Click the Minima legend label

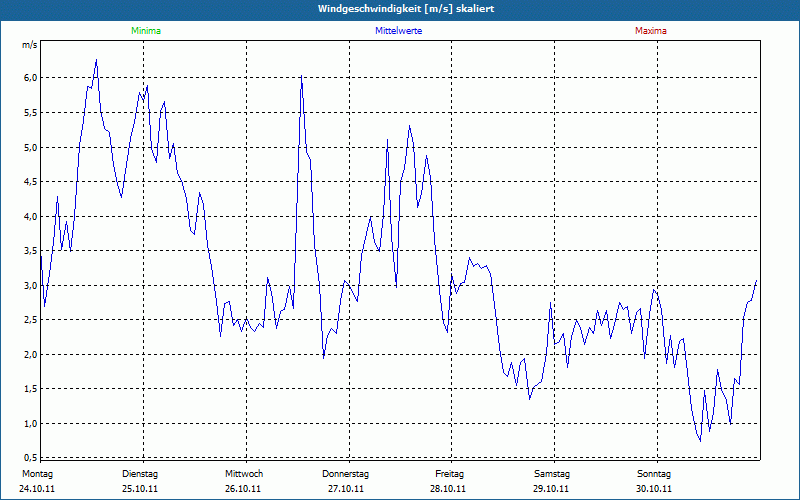(146, 31)
